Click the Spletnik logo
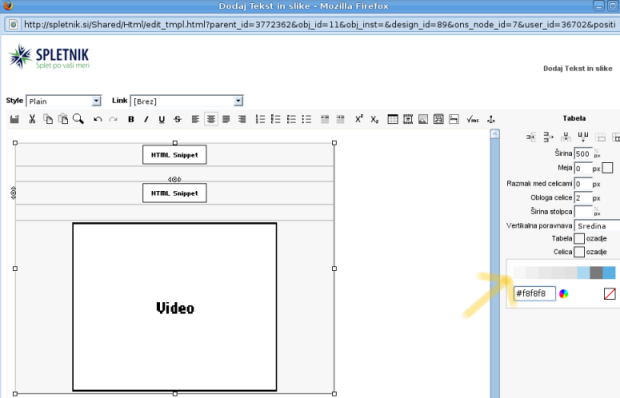 click(x=49, y=58)
